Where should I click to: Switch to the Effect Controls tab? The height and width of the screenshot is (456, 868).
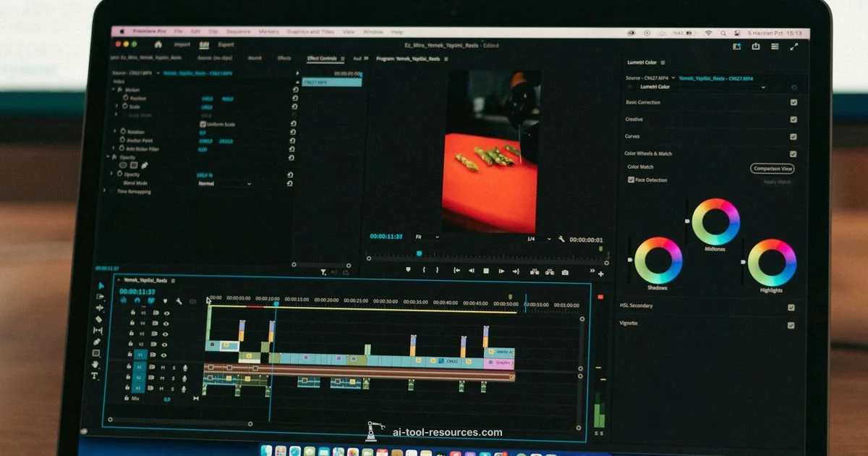pyautogui.click(x=323, y=59)
